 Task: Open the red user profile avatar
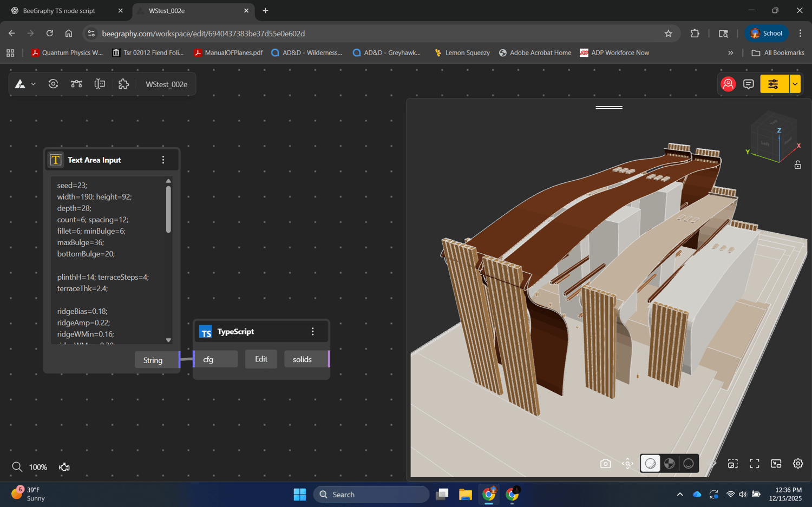click(x=728, y=84)
